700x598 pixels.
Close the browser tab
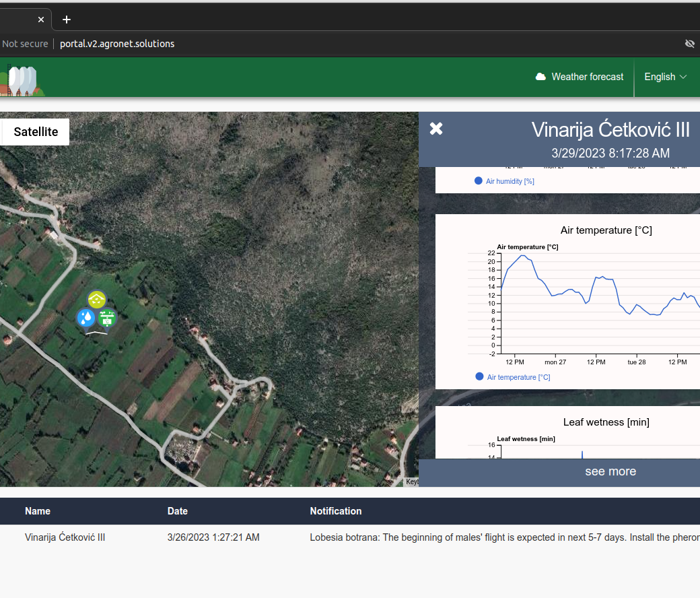tap(41, 20)
